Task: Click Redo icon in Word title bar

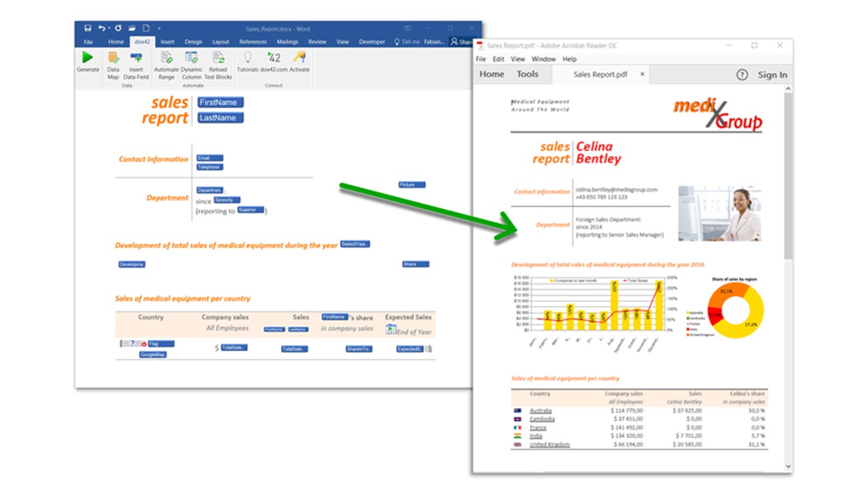Action: [118, 28]
